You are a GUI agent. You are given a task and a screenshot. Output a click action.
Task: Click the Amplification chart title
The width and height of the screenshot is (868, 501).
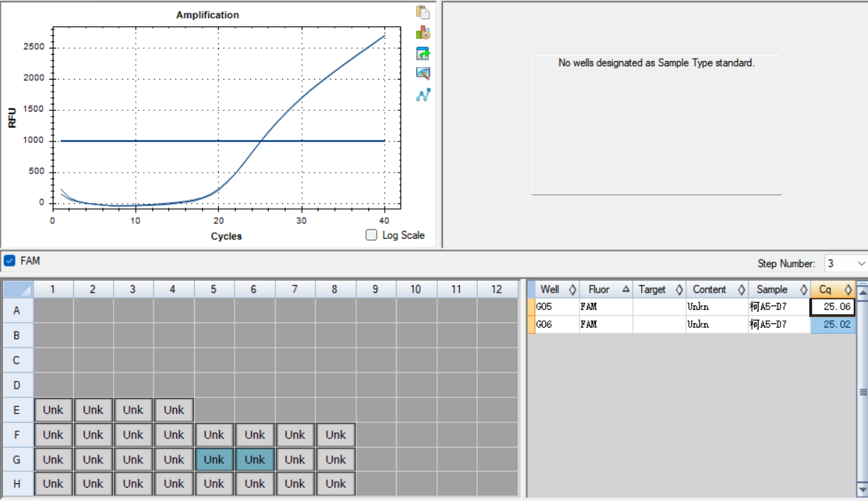pos(208,15)
